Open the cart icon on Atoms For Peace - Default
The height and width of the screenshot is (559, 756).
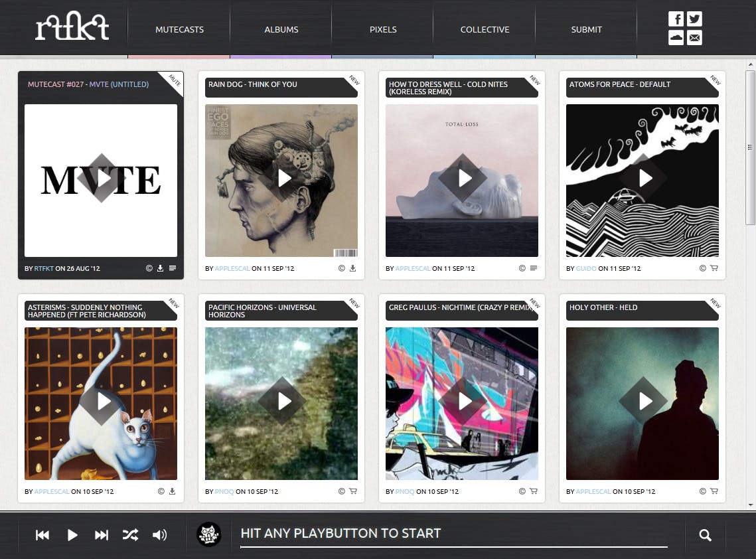714,268
